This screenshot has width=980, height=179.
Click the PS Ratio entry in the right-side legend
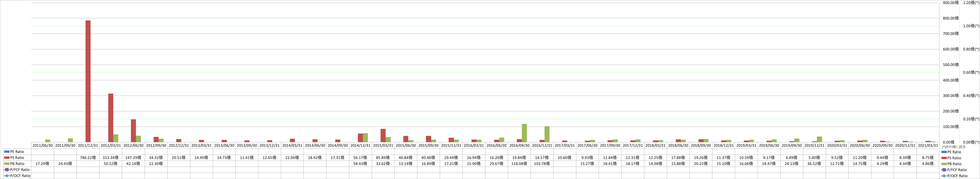951,158
